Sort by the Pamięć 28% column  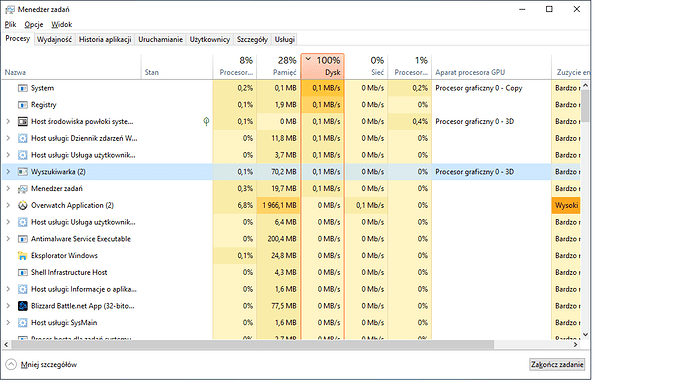tap(279, 66)
